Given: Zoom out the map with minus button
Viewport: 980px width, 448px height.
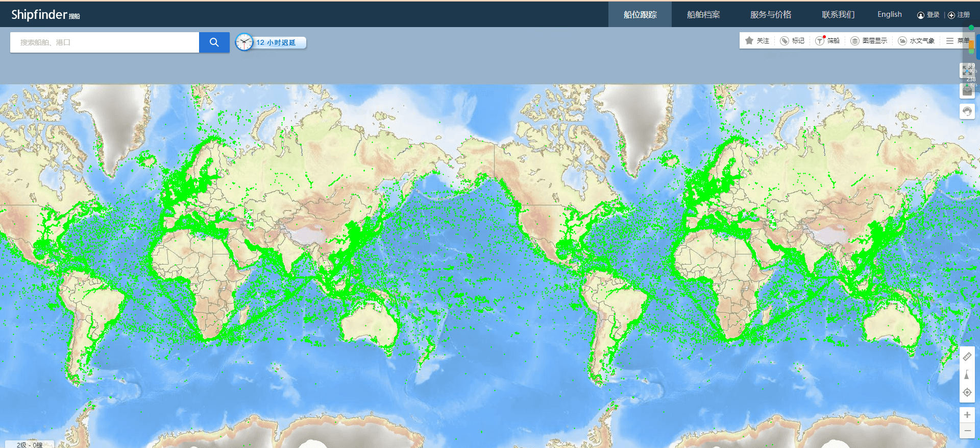Looking at the screenshot, I should (x=967, y=431).
